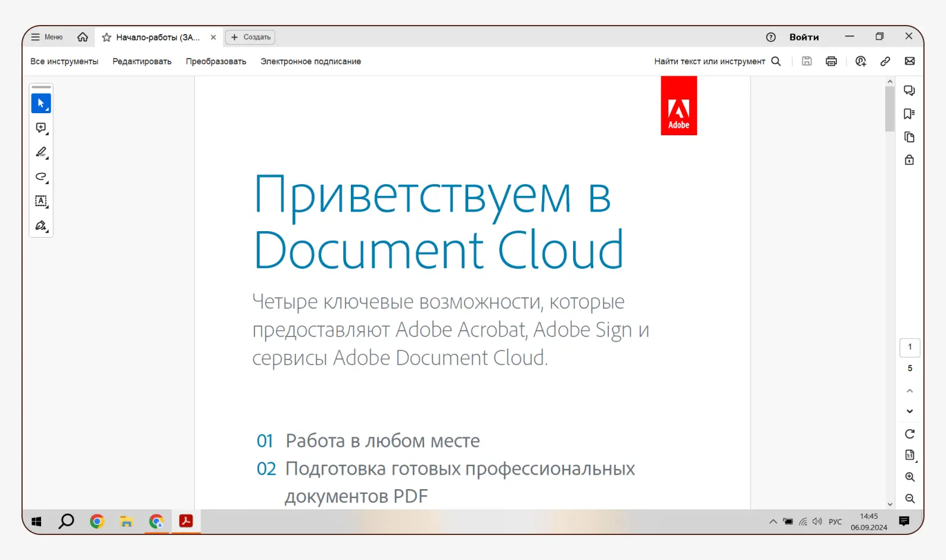Screen dimensions: 946x560
Task: Open Все инструменты menu
Action: pos(64,61)
